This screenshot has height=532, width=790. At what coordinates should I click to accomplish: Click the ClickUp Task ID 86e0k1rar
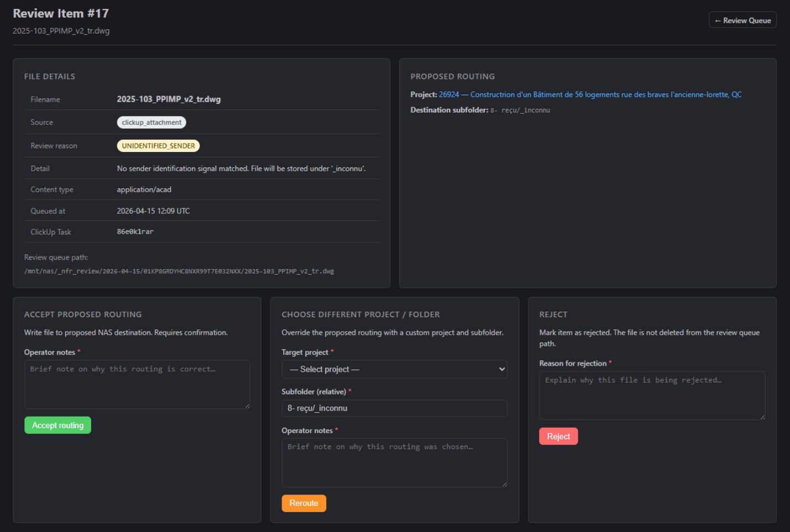[x=135, y=232]
